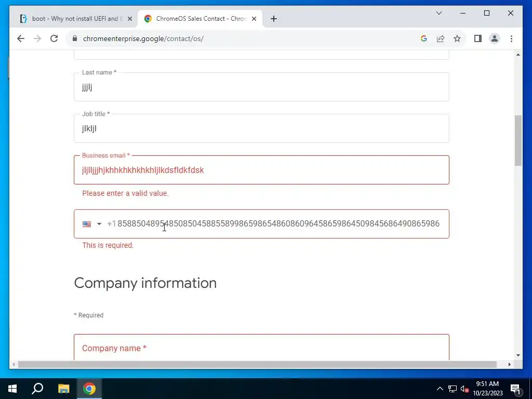Open the country code flag dropdown
The image size is (532, 399).
click(x=99, y=224)
